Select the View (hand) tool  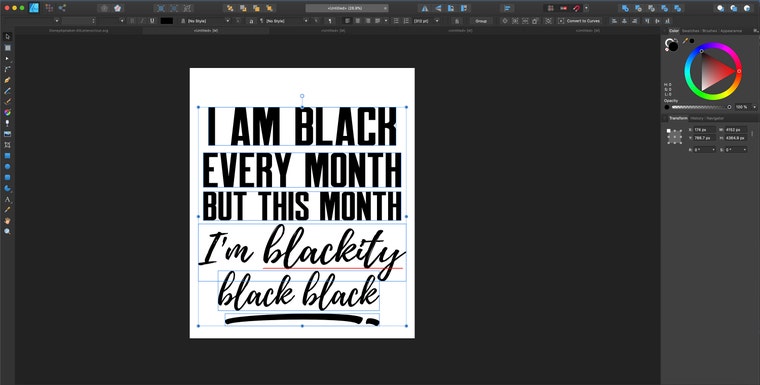(7, 221)
